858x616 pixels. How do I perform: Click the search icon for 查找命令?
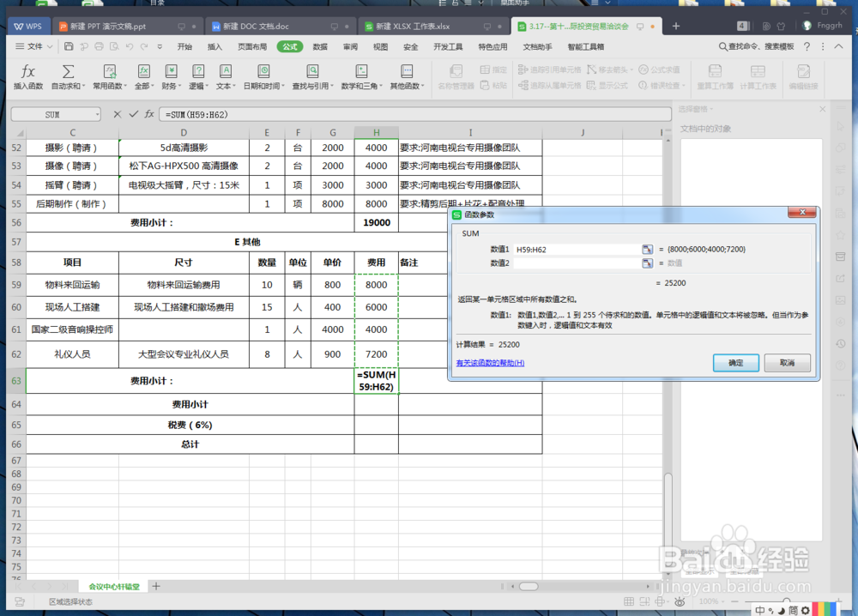[x=722, y=47]
